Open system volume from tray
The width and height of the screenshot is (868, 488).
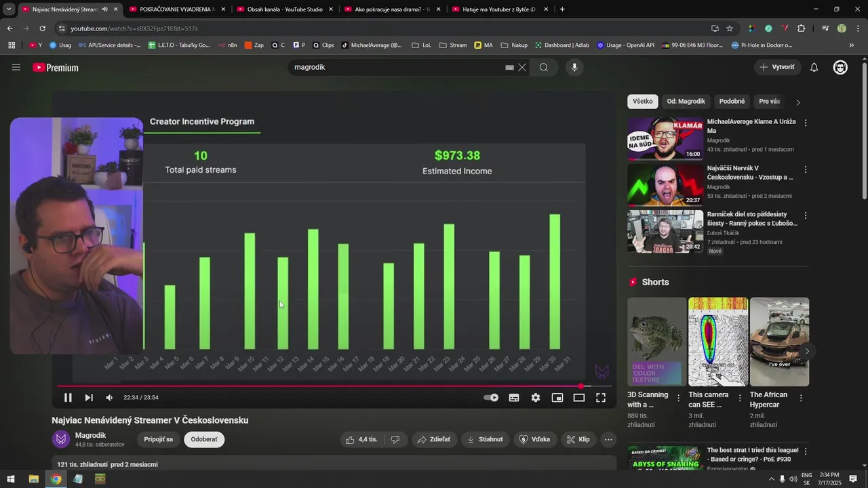click(x=793, y=479)
